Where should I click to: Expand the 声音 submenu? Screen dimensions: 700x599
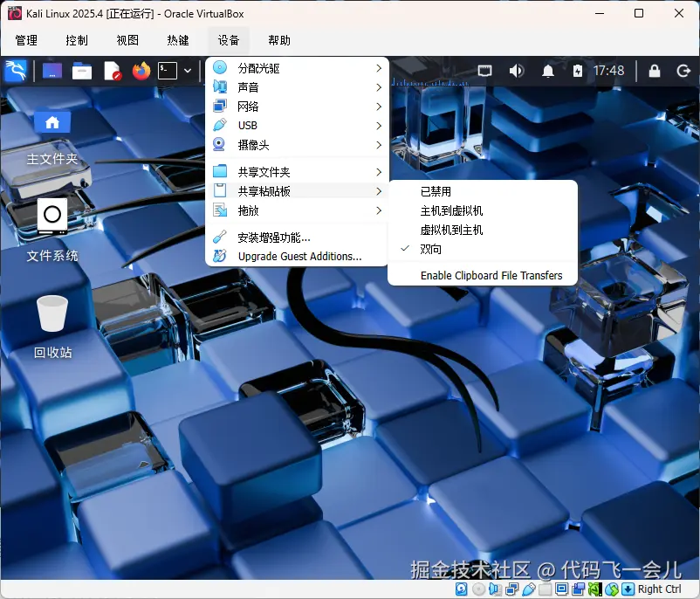[297, 87]
